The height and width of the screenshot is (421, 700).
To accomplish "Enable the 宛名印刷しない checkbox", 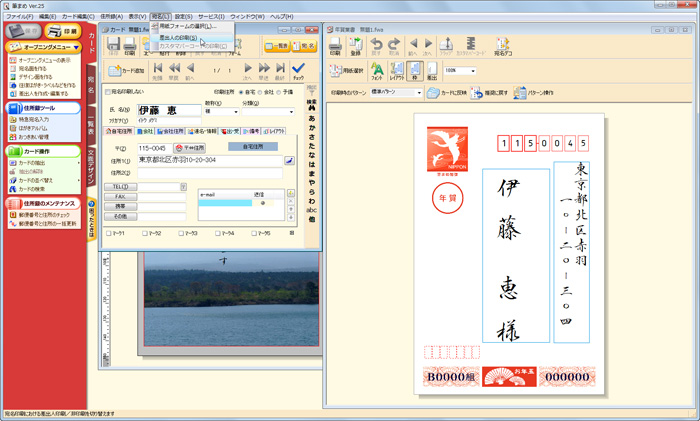I will 107,92.
